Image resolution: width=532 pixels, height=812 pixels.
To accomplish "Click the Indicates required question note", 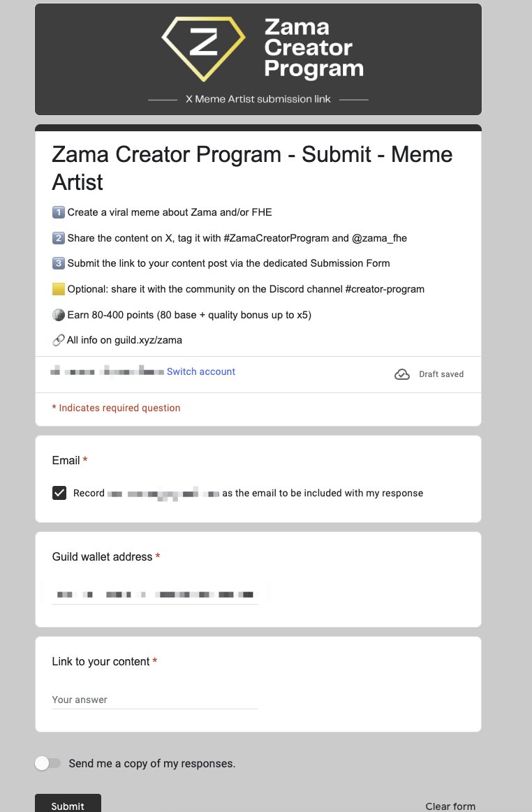I will coord(116,408).
